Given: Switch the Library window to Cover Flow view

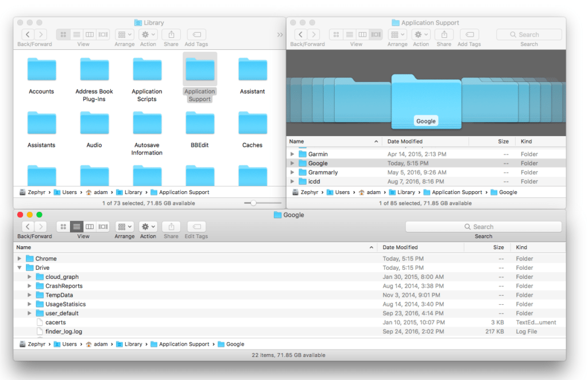Looking at the screenshot, I should click(x=102, y=34).
